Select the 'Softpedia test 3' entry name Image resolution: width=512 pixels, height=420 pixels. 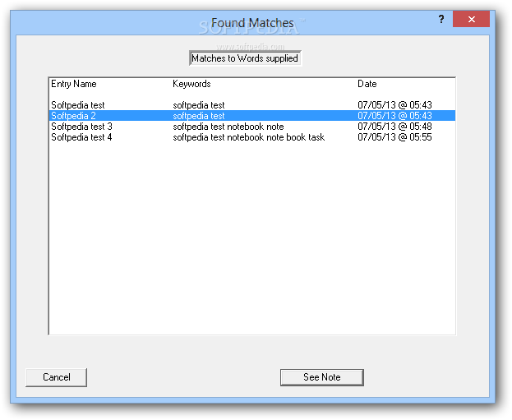(81, 127)
